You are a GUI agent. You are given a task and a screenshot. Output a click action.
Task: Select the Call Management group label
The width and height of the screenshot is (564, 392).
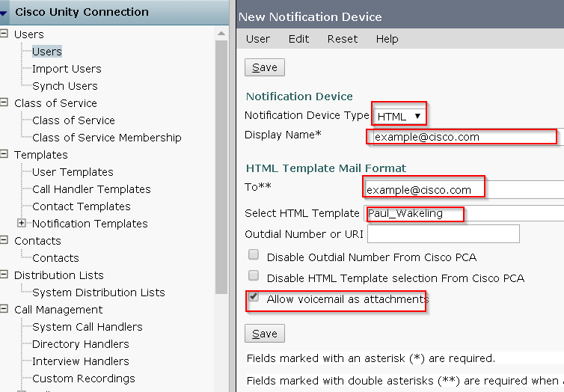(58, 310)
